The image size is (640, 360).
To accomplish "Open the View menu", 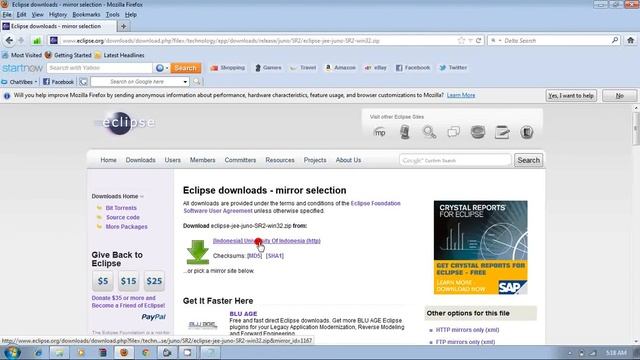I will click(x=38, y=14).
